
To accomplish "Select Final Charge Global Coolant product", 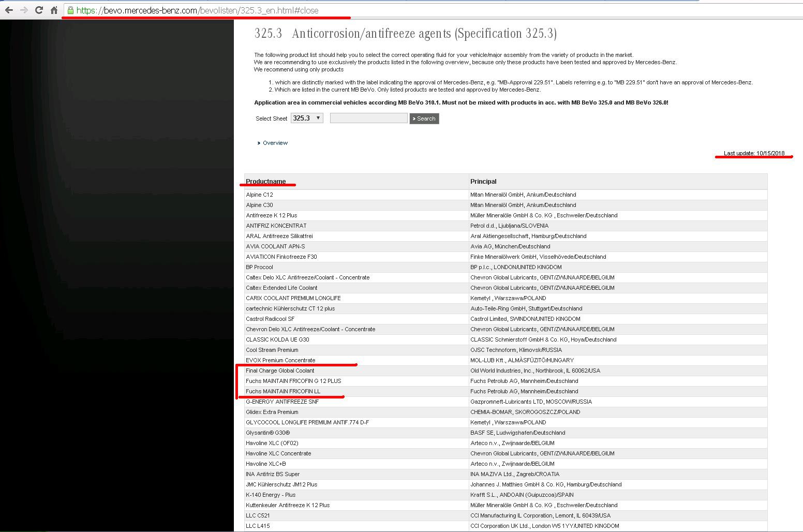I will point(280,371).
